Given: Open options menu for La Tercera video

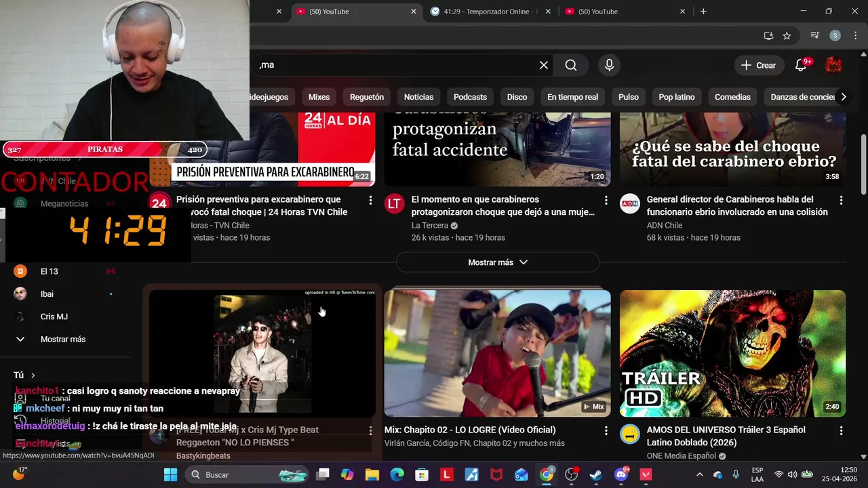Looking at the screenshot, I should tap(606, 201).
